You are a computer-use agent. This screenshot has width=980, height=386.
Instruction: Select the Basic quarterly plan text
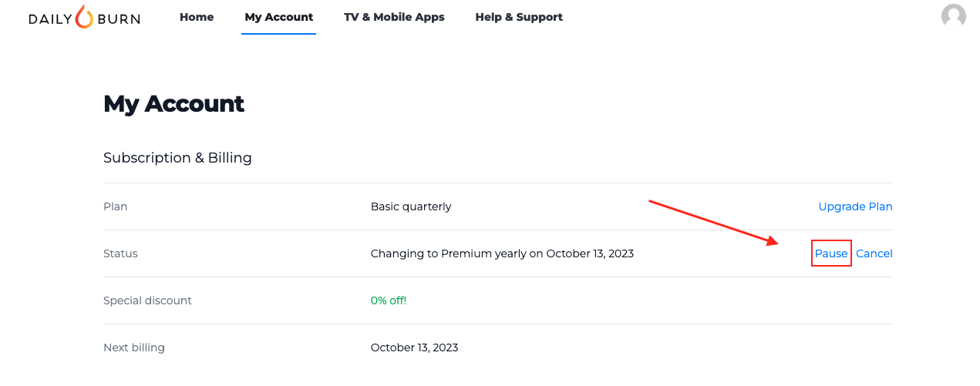click(x=411, y=206)
